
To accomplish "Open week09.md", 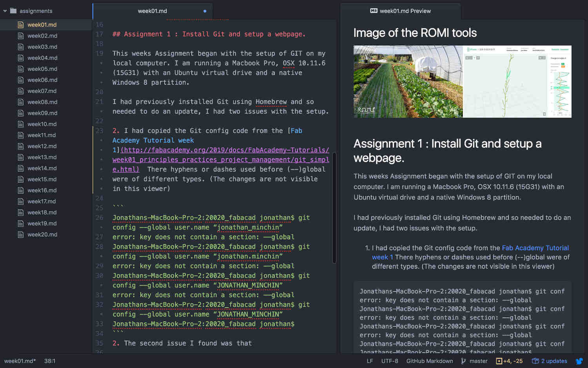I will pos(42,113).
